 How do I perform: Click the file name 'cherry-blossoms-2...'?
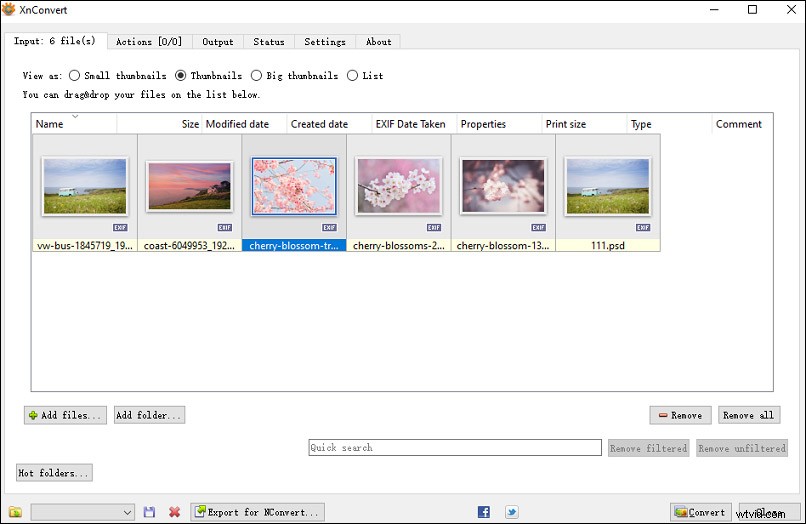click(398, 246)
